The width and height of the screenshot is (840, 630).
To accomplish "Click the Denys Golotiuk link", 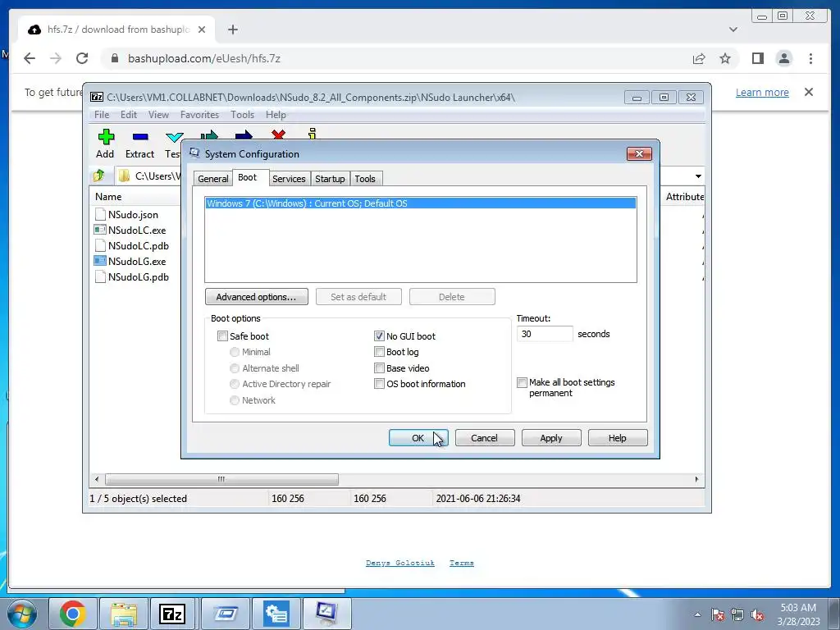I will tap(399, 563).
